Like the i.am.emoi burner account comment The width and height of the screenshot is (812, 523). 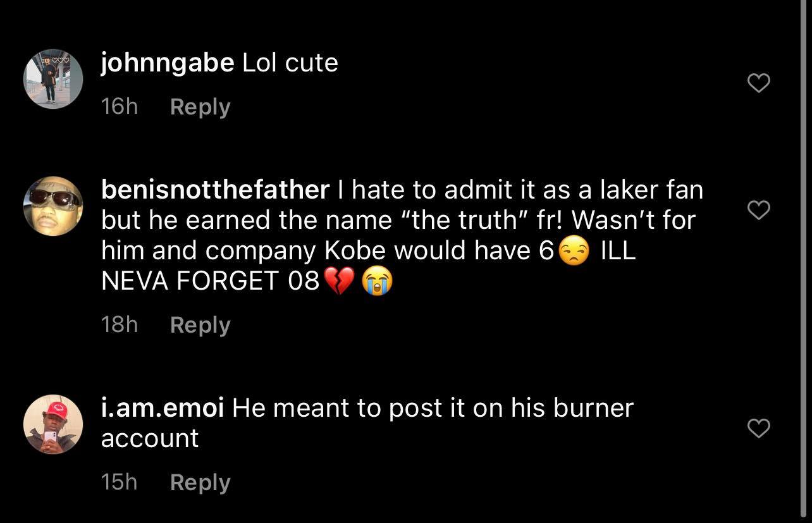tap(758, 428)
